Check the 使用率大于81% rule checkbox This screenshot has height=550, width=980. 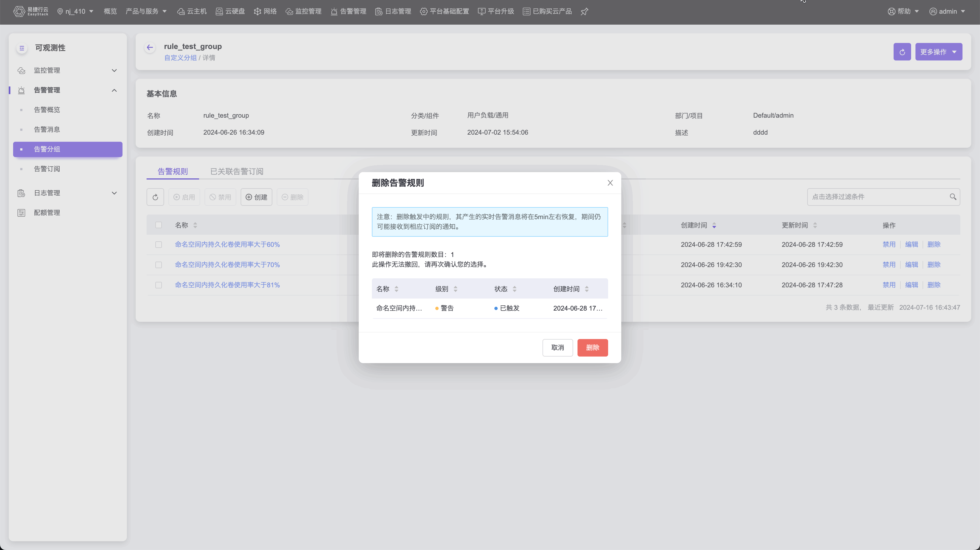(x=159, y=285)
